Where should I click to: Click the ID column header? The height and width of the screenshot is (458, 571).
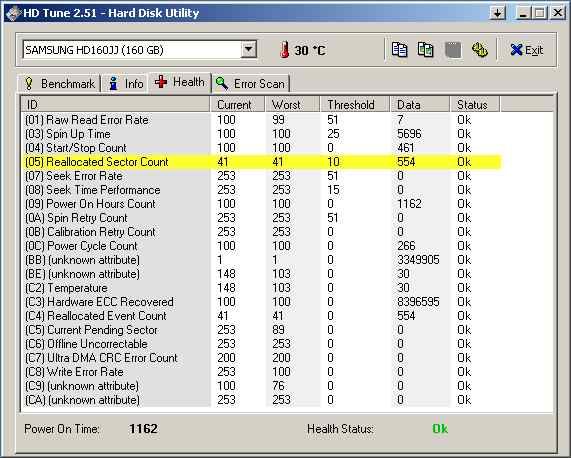[x=115, y=105]
